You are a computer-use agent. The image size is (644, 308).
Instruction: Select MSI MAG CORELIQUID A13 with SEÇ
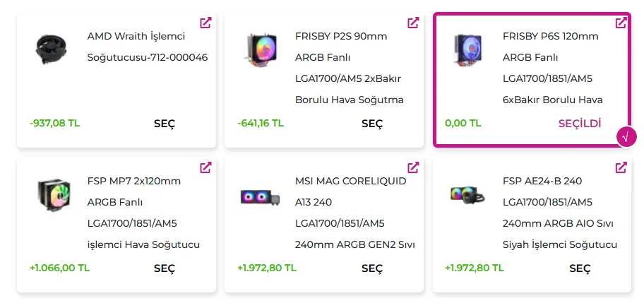(372, 268)
